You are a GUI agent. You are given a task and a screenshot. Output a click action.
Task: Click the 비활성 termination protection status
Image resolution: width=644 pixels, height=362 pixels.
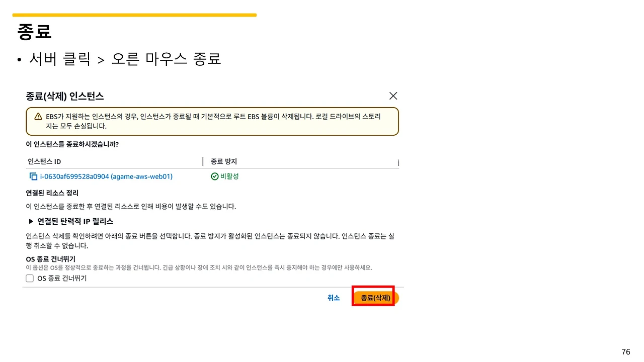point(230,176)
